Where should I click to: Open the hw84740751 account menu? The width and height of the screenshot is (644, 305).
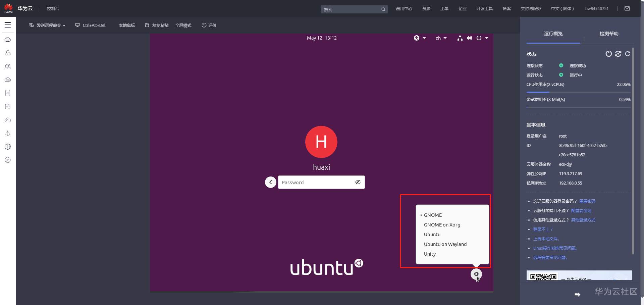(x=597, y=9)
